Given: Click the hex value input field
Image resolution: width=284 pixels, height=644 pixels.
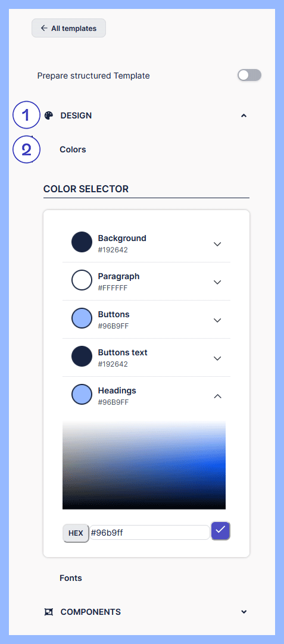Looking at the screenshot, I should tap(149, 533).
